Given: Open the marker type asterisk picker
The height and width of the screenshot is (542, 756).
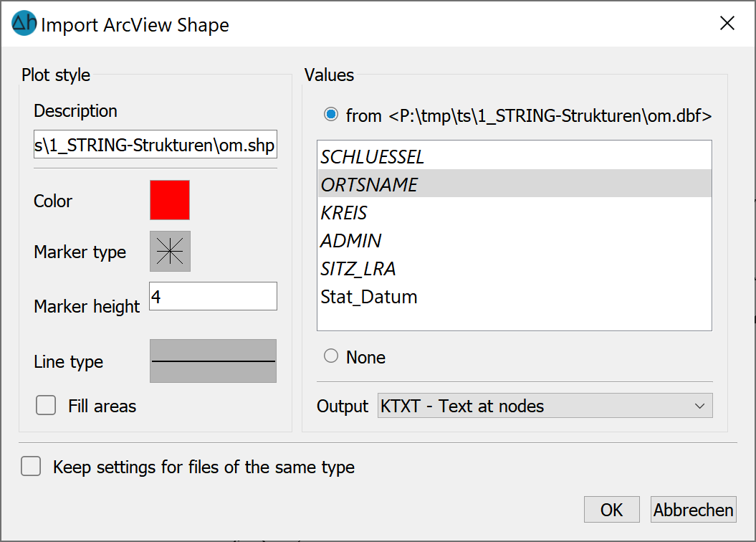Looking at the screenshot, I should point(171,251).
